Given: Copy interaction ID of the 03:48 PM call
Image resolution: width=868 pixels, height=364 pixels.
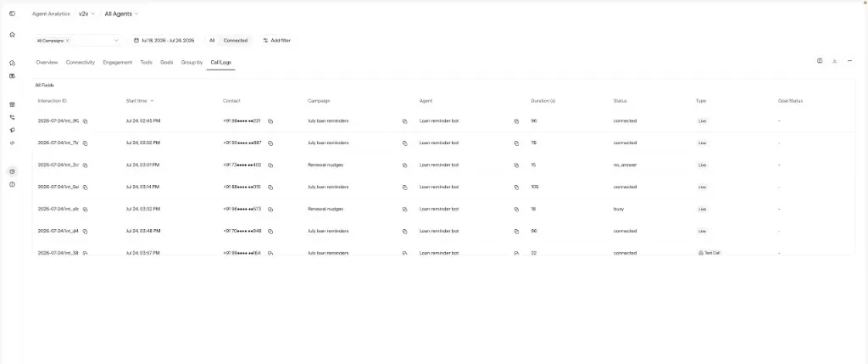Looking at the screenshot, I should [86, 231].
